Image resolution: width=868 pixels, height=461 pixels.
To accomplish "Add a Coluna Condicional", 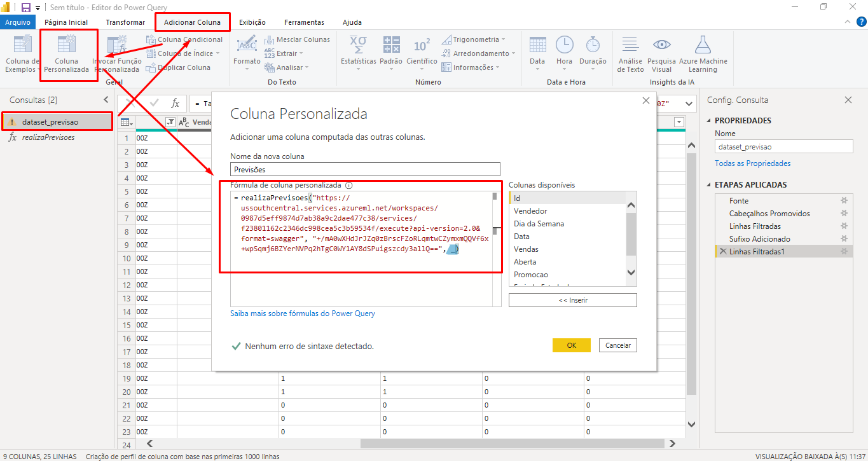I will tap(184, 39).
